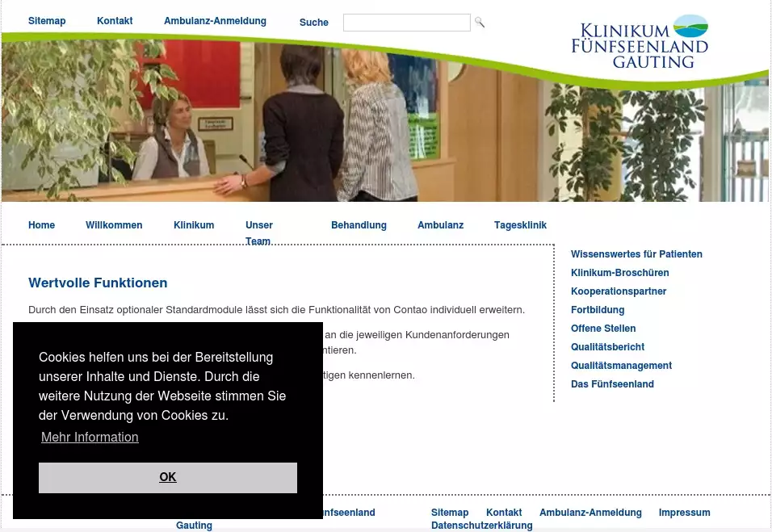
Task: View the Klinikum-Broschüren sidebar link
Action: click(619, 273)
